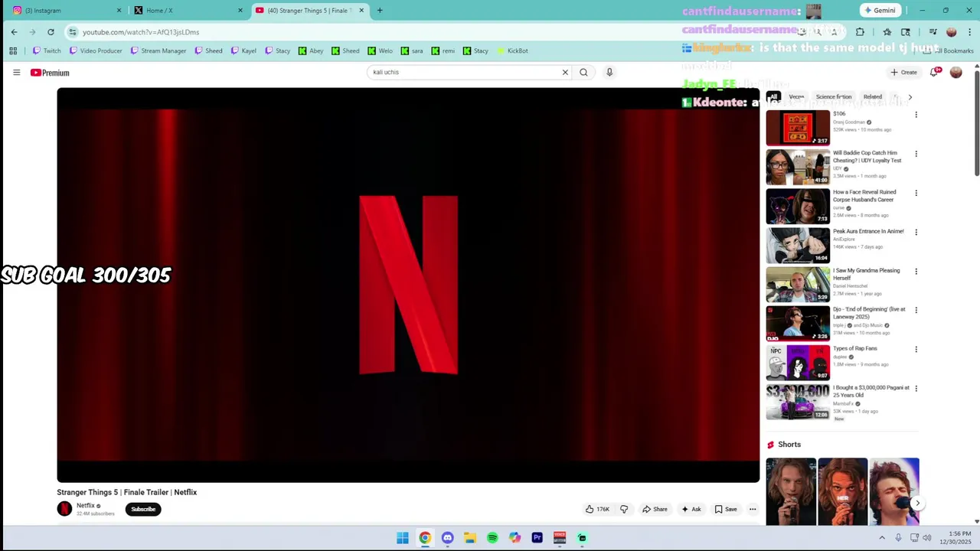The width and height of the screenshot is (980, 551).
Task: Click the Create button
Action: (903, 72)
